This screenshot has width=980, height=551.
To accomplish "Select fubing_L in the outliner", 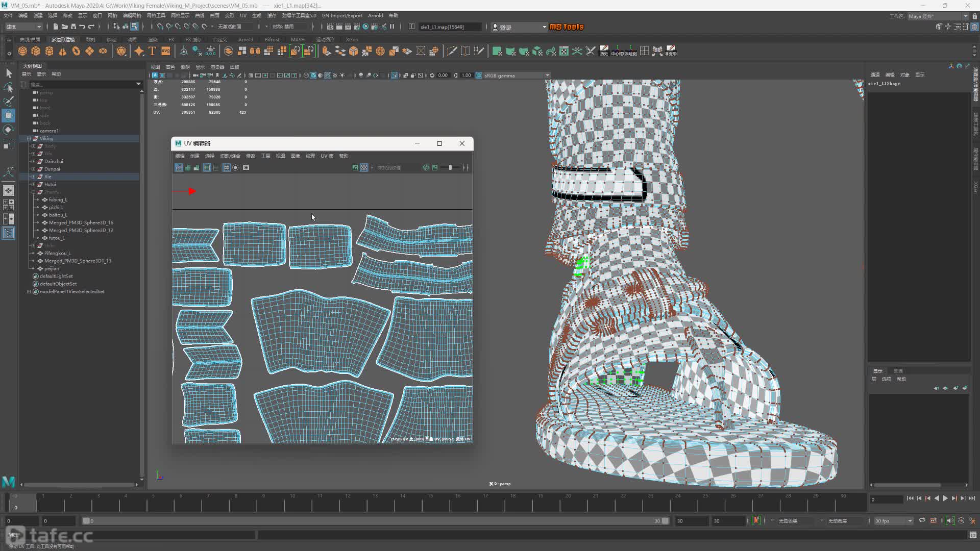I will tap(58, 199).
